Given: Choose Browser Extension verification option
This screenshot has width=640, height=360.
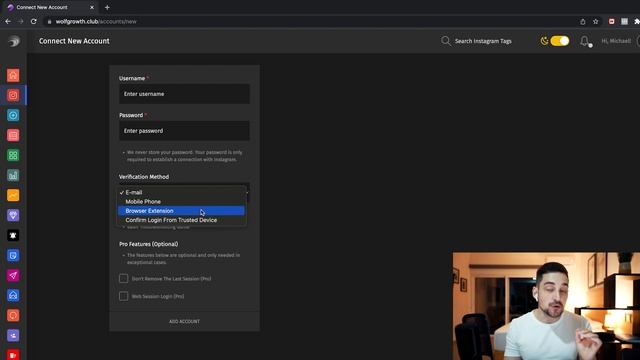Looking at the screenshot, I should coord(181,211).
